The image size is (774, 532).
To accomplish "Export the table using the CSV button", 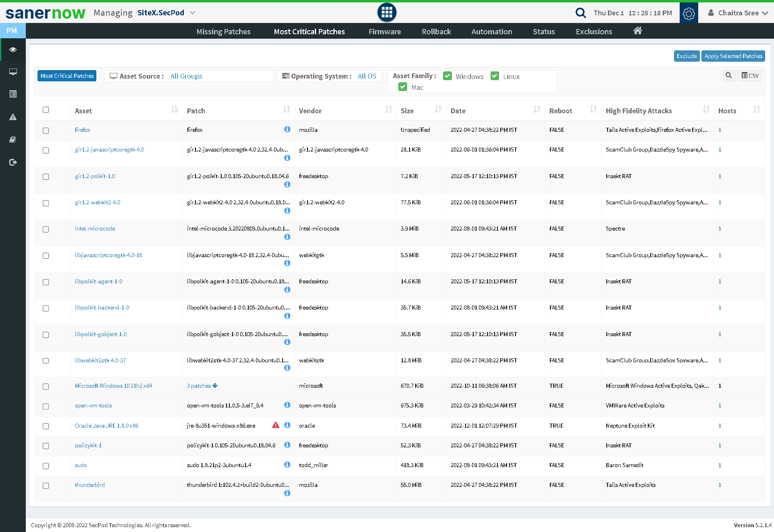I will [750, 75].
